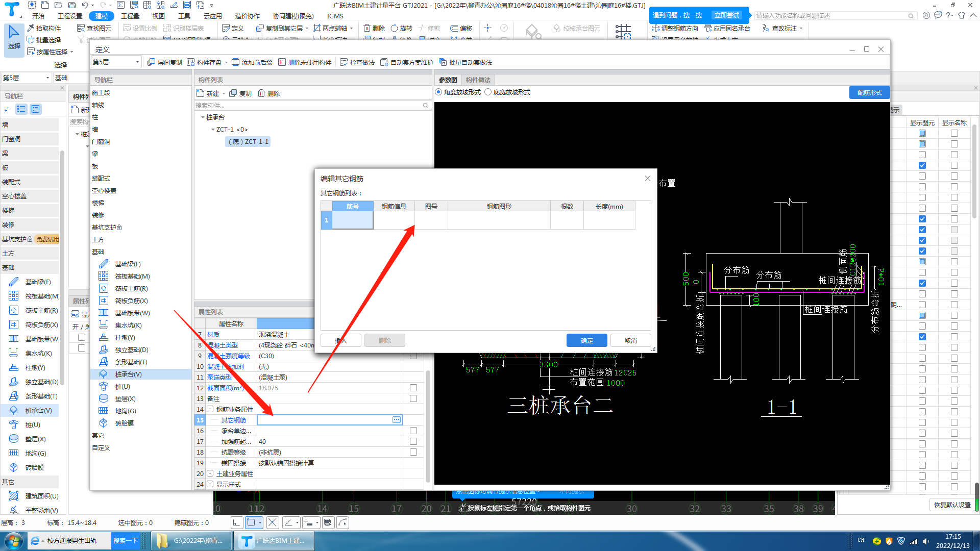
Task: Collapse the 桩承台 tree node
Action: tap(203, 117)
